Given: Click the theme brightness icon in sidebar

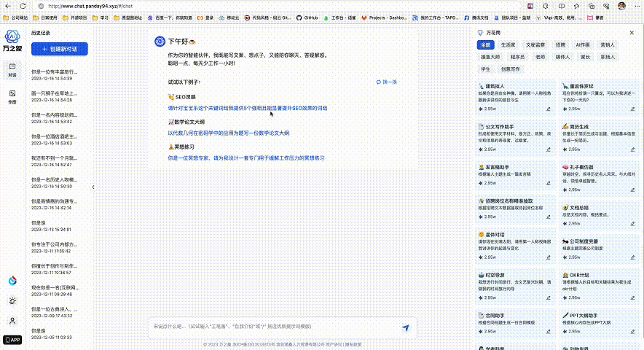Looking at the screenshot, I should pos(12,300).
